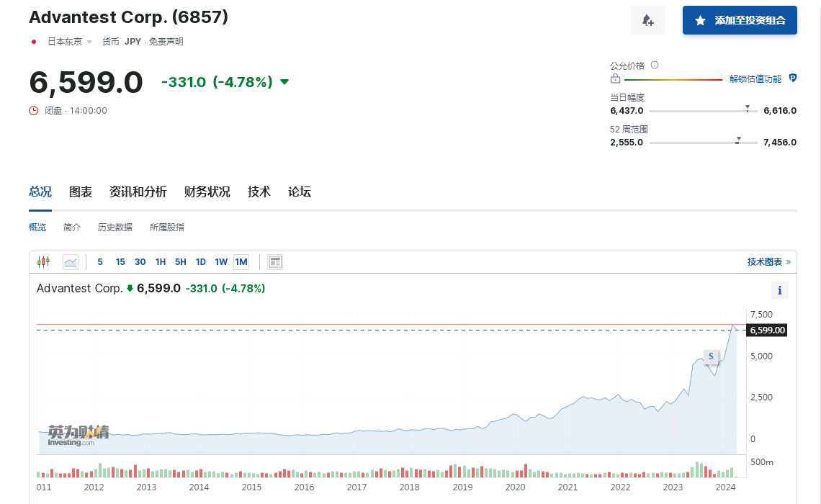The width and height of the screenshot is (821, 504).
Task: Click 添加至投资组合 button
Action: (x=740, y=20)
